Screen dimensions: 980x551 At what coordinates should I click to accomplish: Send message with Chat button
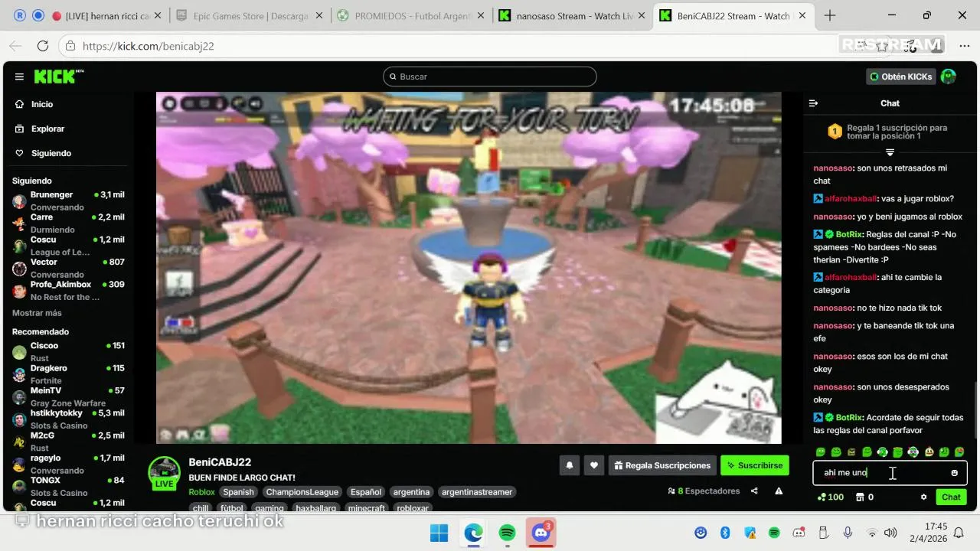point(951,497)
